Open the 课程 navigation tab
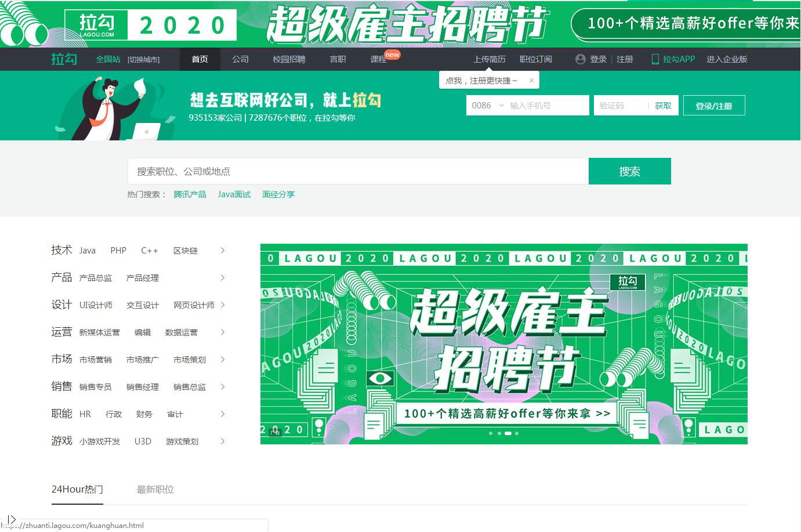 click(378, 59)
